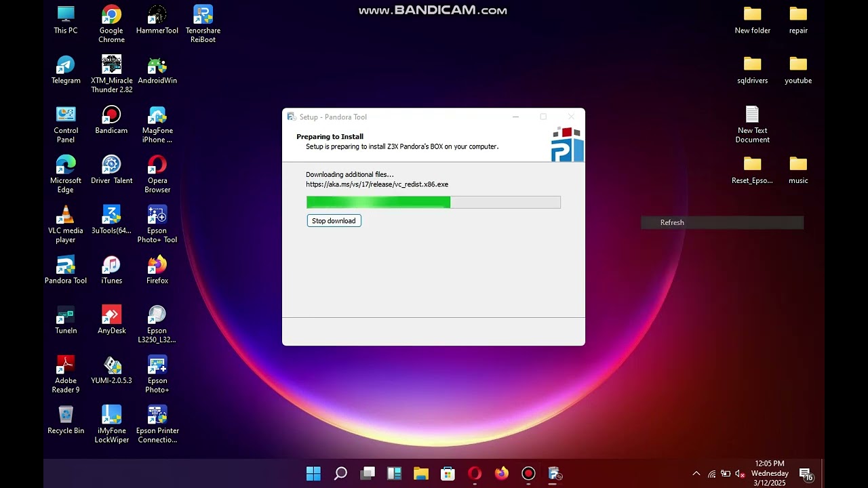Choose Refresh in context menu
The height and width of the screenshot is (488, 868).
click(x=722, y=222)
